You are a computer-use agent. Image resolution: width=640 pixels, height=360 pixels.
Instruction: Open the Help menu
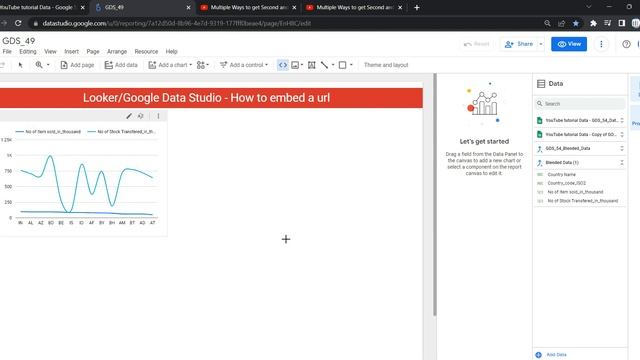(171, 51)
